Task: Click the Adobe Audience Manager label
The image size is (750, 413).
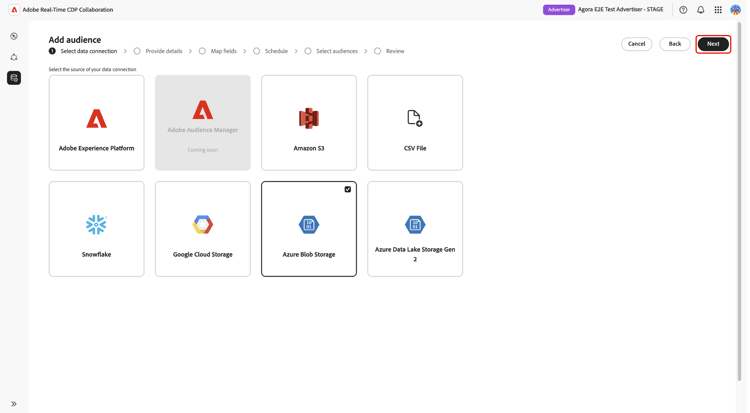Action: (202, 130)
